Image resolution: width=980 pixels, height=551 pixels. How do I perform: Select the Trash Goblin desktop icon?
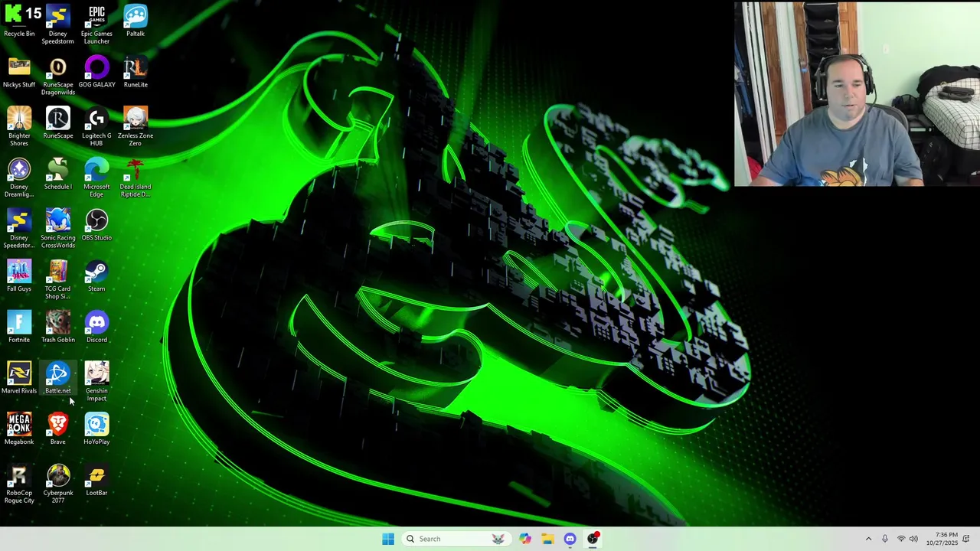click(x=57, y=327)
